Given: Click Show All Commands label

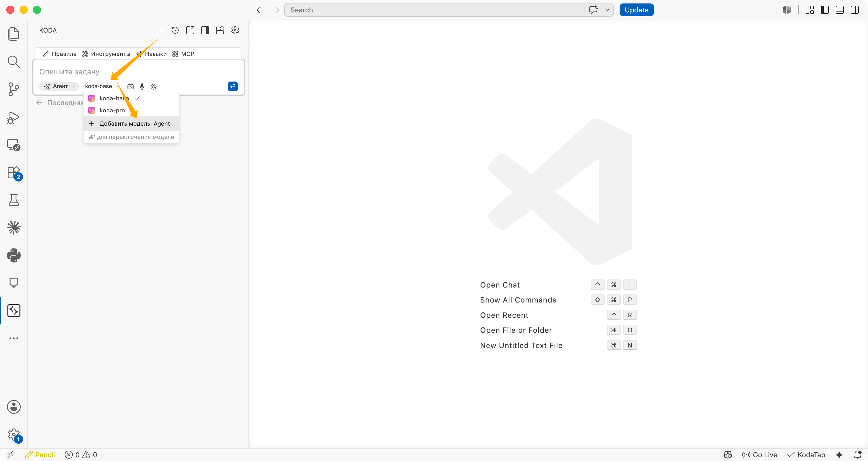Looking at the screenshot, I should tap(518, 300).
